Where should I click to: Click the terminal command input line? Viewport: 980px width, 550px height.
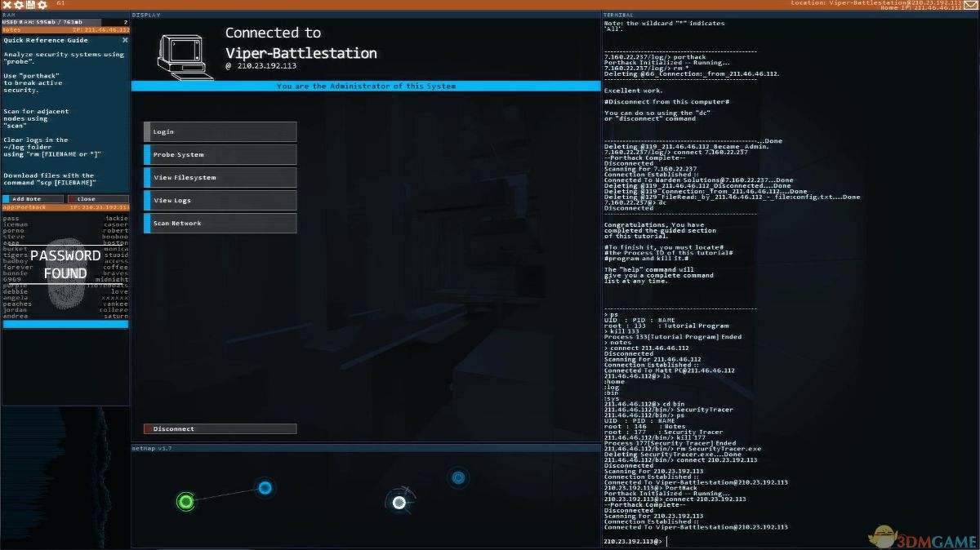[x=789, y=541]
